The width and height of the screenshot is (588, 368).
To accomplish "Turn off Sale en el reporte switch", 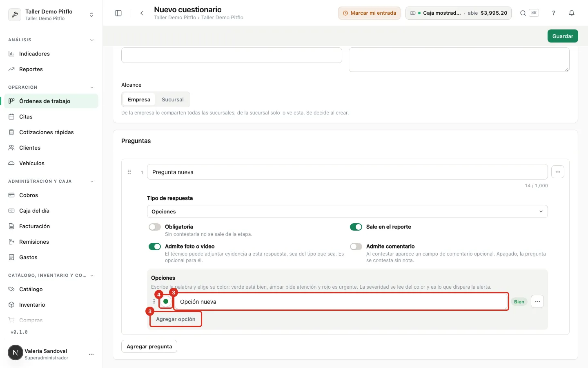I will pyautogui.click(x=356, y=227).
